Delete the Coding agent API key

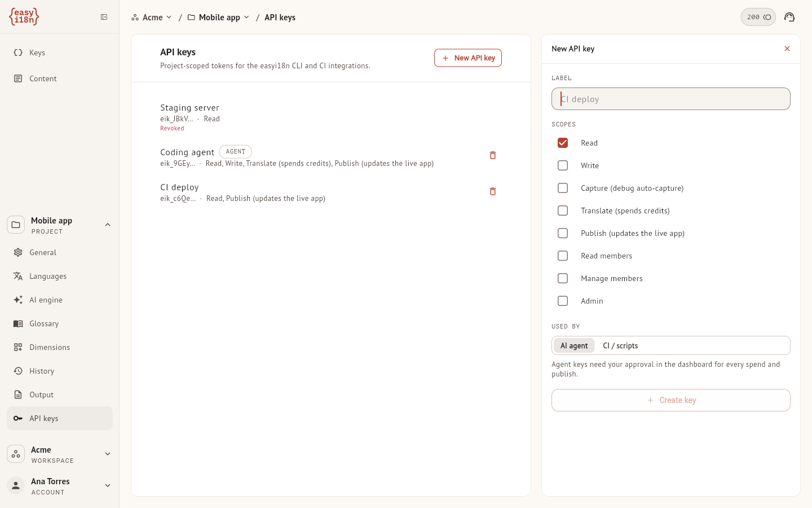click(493, 155)
